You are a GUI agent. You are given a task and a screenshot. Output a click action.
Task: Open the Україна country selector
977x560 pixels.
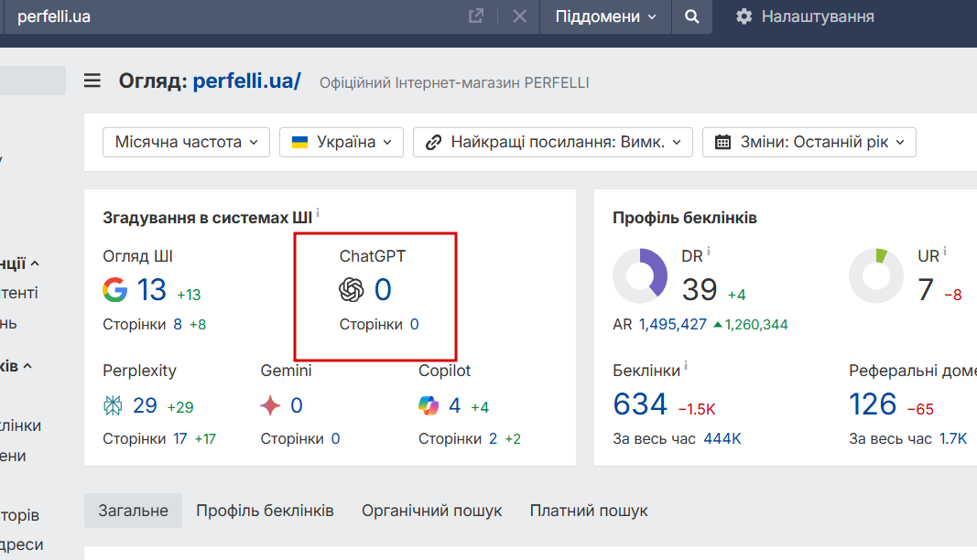coord(341,142)
